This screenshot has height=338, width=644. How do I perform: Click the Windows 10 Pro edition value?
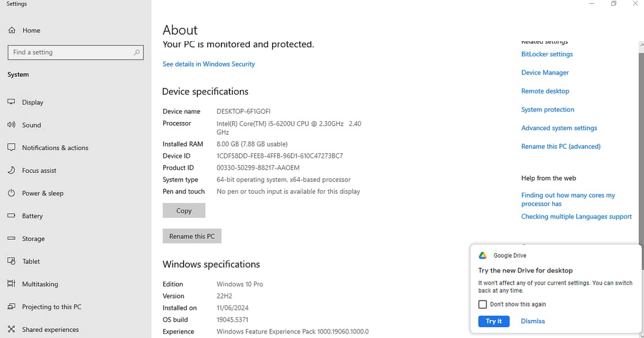(x=240, y=284)
